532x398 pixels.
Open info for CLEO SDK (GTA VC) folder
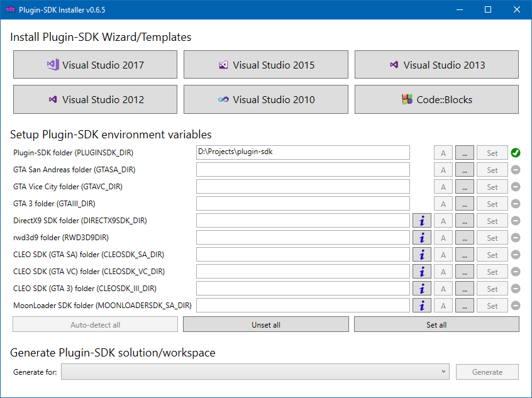(422, 272)
